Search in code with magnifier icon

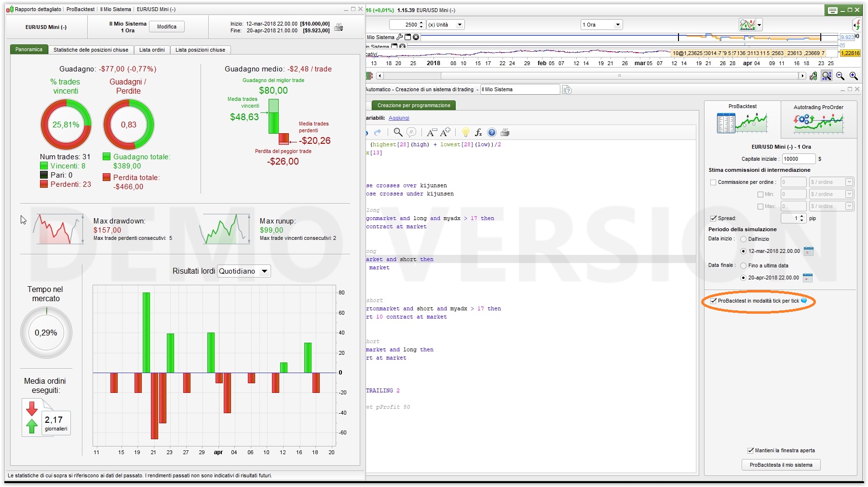(398, 132)
